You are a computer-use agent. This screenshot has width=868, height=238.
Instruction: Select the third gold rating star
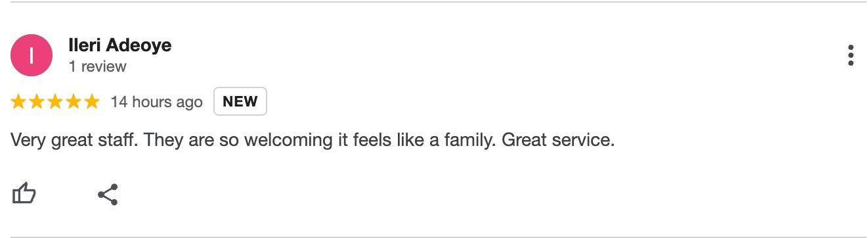tap(55, 102)
